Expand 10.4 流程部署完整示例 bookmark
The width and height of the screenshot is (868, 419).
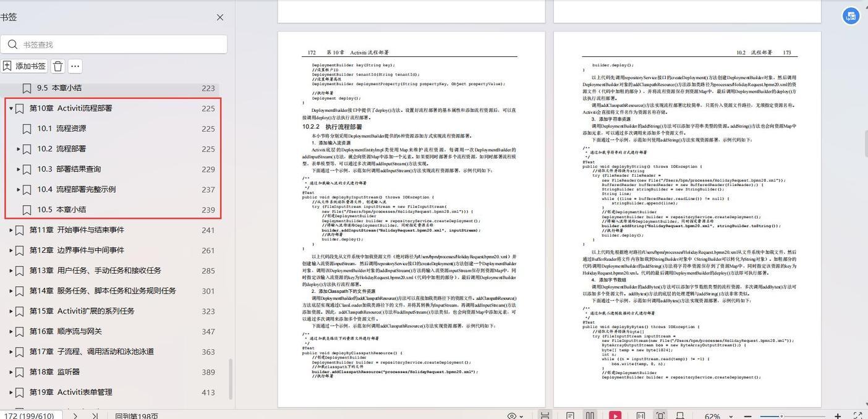click(x=18, y=190)
